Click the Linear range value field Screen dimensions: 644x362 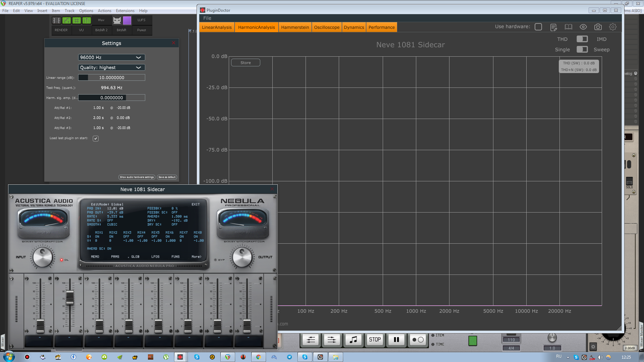tap(111, 77)
